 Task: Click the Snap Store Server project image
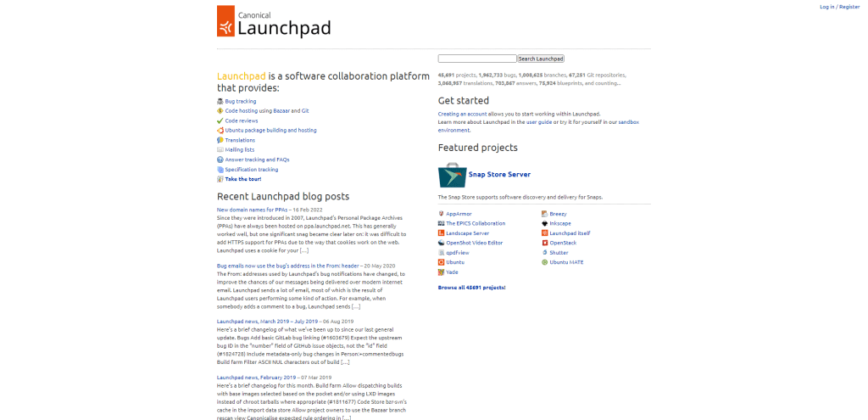[x=451, y=175]
